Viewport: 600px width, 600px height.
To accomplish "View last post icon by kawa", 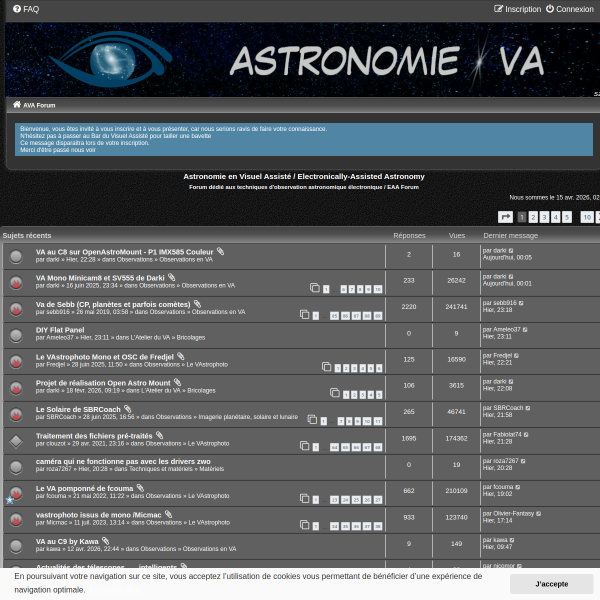I will [512, 540].
